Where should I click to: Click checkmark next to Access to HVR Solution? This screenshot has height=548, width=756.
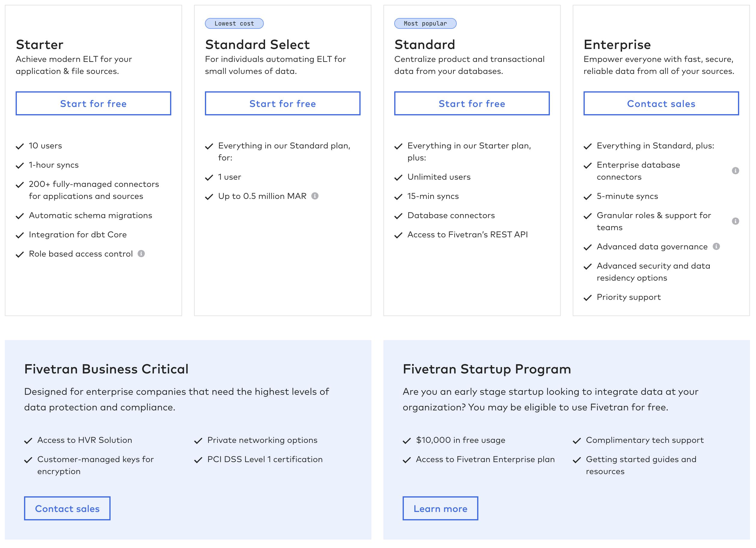pyautogui.click(x=28, y=441)
